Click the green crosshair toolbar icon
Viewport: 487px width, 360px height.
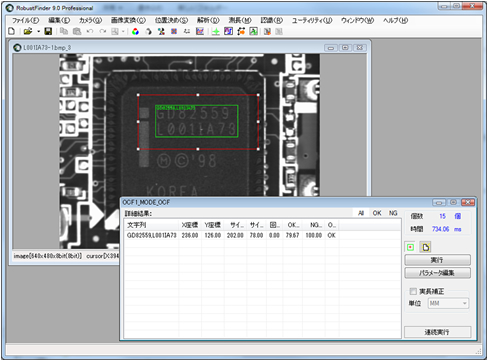click(216, 31)
